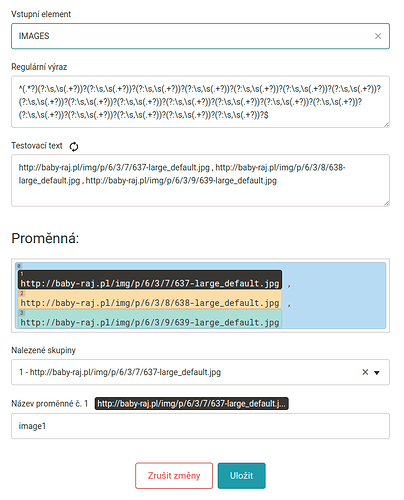Click Uložit to save
Screen dimensions: 404x500
242,476
